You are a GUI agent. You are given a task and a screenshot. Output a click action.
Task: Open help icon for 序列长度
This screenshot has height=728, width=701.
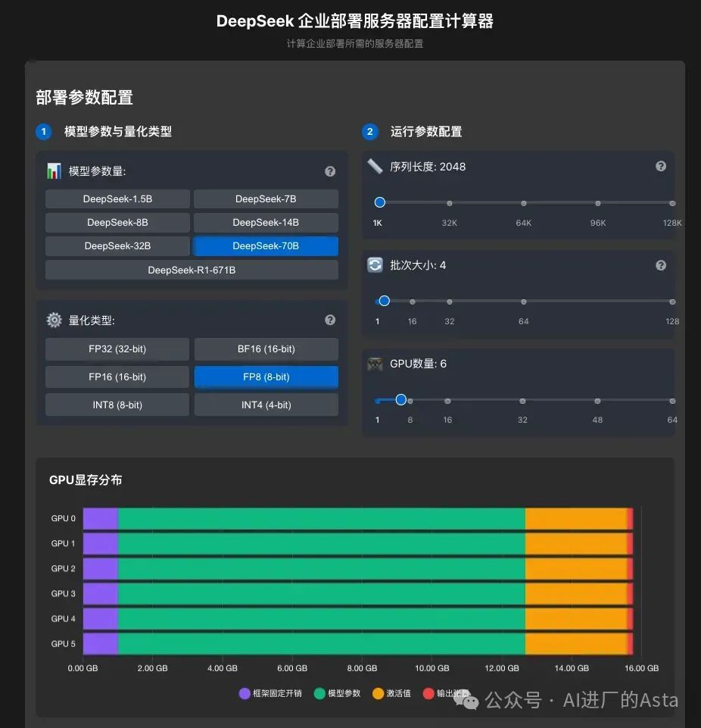[x=661, y=166]
